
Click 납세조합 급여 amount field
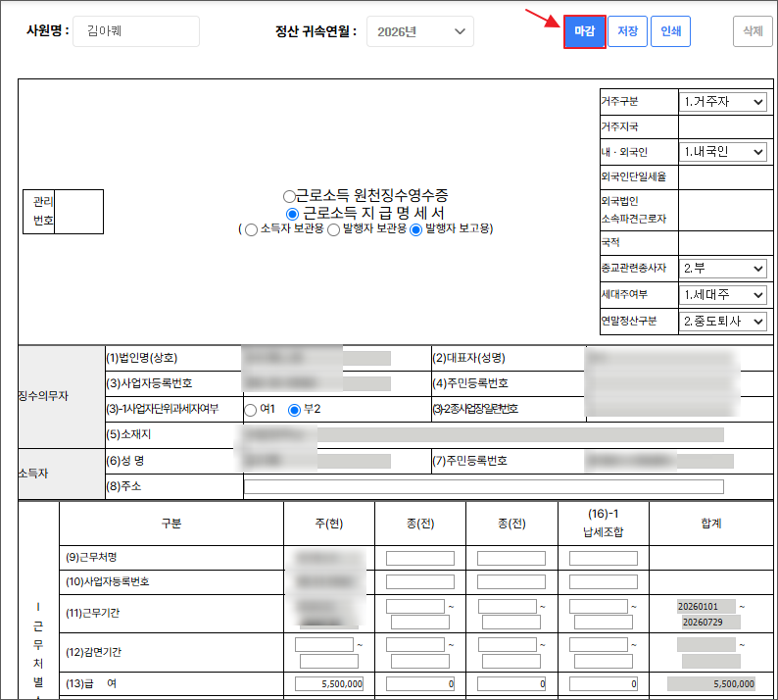604,683
